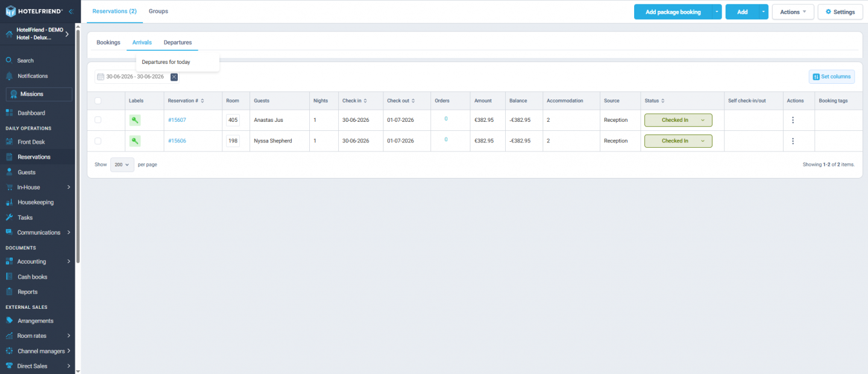Open Front Desk from the sidebar
868x374 pixels.
31,142
